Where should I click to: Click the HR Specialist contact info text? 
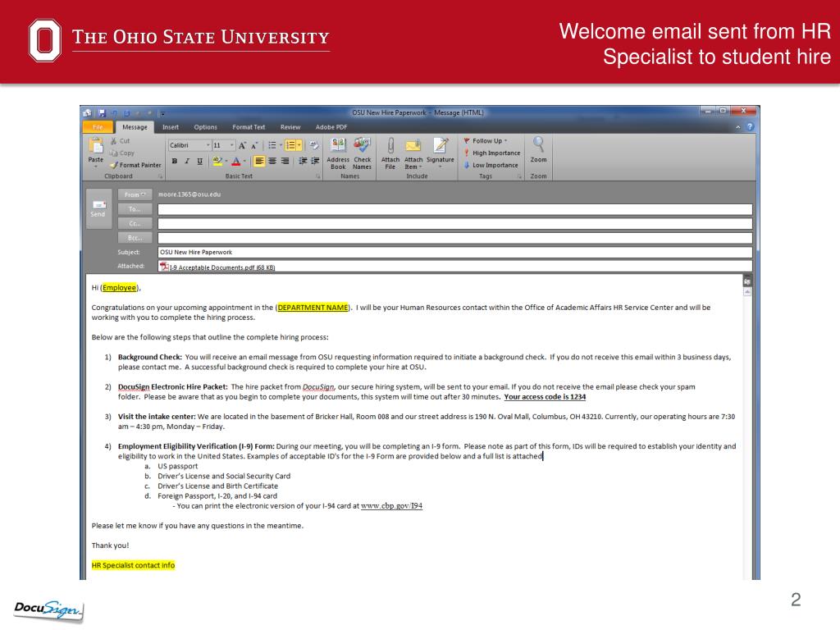click(134, 565)
